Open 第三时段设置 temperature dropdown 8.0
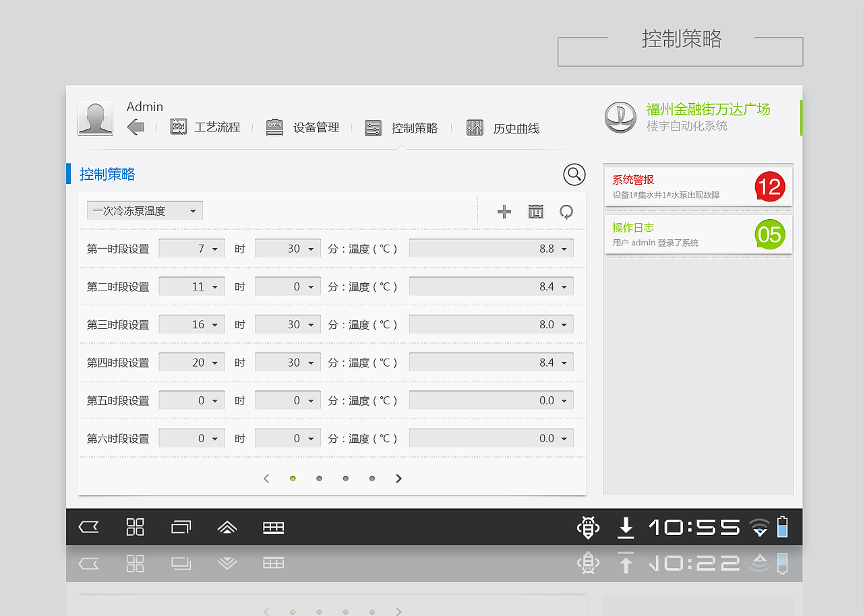Screen dimensions: 863x616 (492, 324)
